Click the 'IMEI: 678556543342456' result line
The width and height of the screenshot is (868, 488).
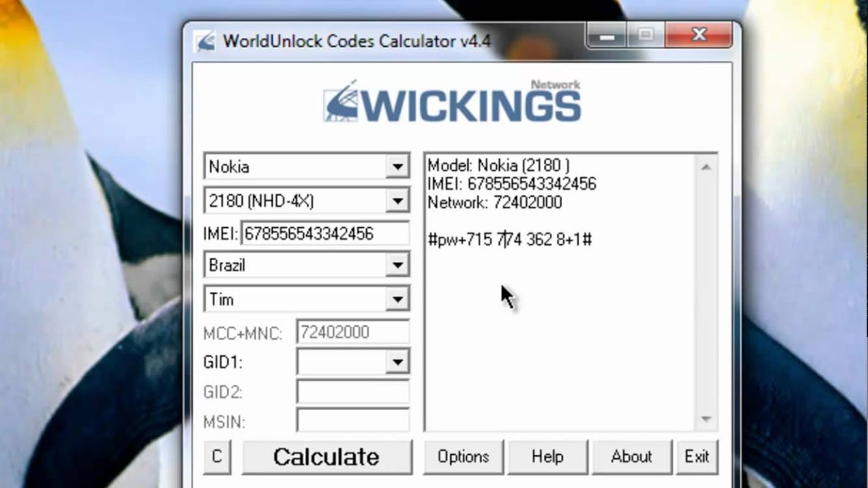[x=512, y=184]
